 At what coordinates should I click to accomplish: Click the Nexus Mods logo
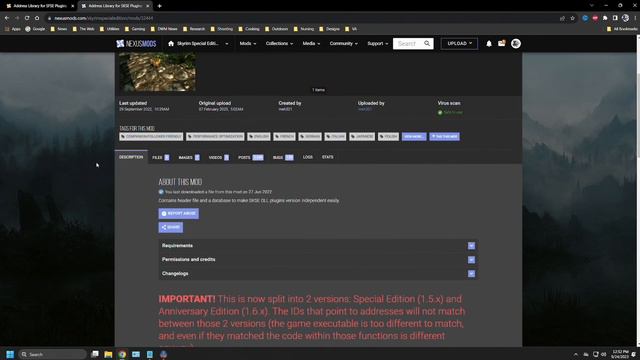coord(136,44)
